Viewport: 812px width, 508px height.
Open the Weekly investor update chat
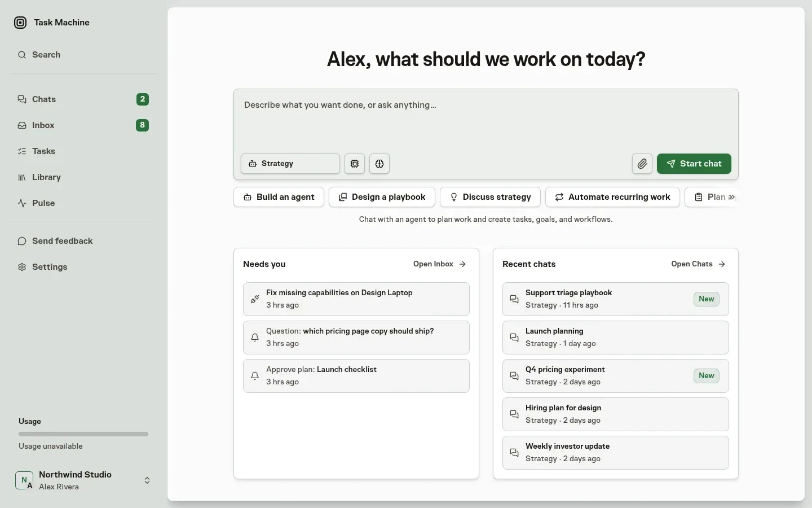click(616, 453)
